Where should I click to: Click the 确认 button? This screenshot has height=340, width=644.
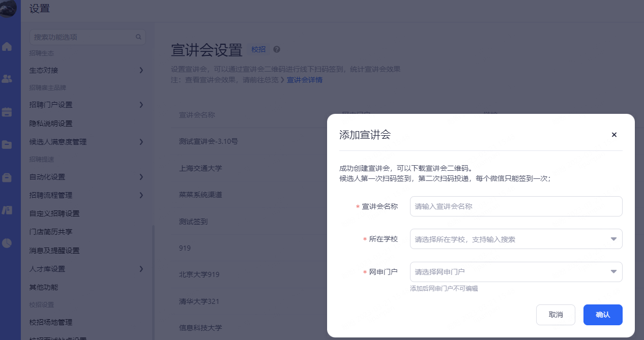point(603,315)
